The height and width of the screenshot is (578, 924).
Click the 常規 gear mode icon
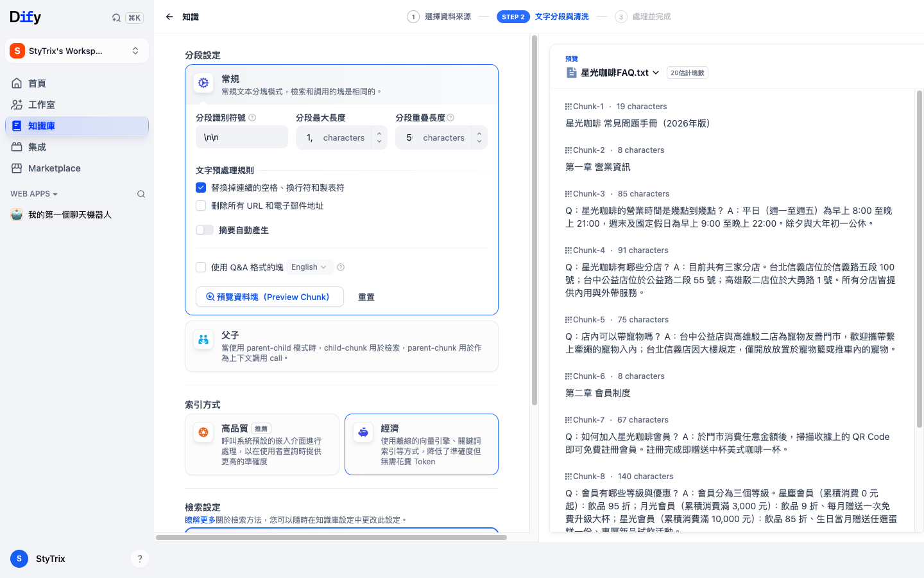pos(203,83)
